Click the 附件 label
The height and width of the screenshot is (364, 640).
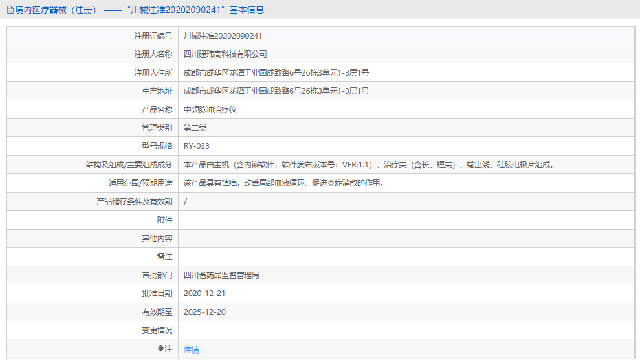click(x=165, y=220)
